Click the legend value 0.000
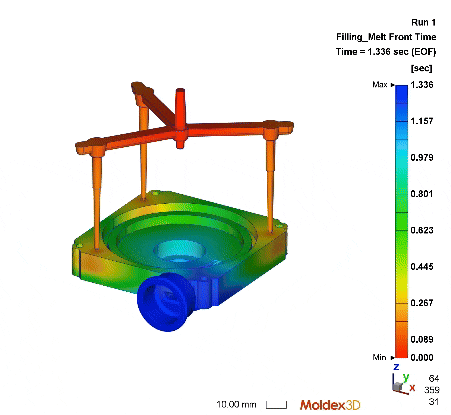This screenshot has width=451, height=415. click(x=422, y=358)
